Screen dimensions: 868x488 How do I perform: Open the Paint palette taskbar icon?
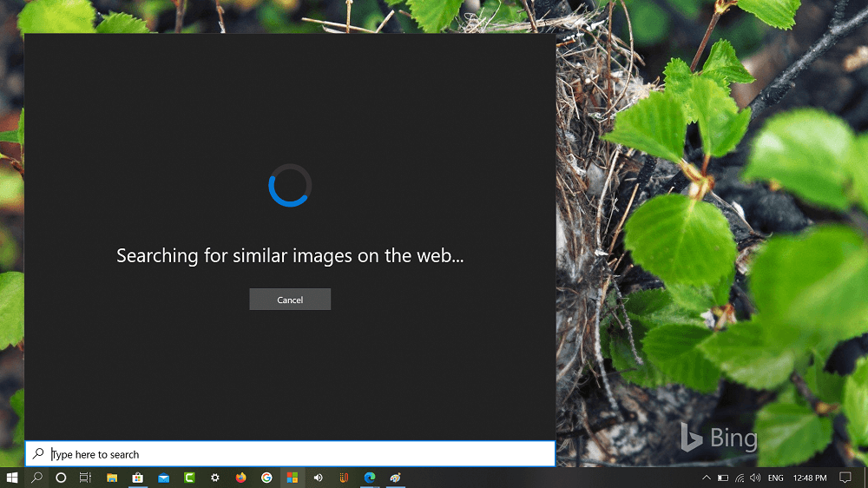pos(395,478)
